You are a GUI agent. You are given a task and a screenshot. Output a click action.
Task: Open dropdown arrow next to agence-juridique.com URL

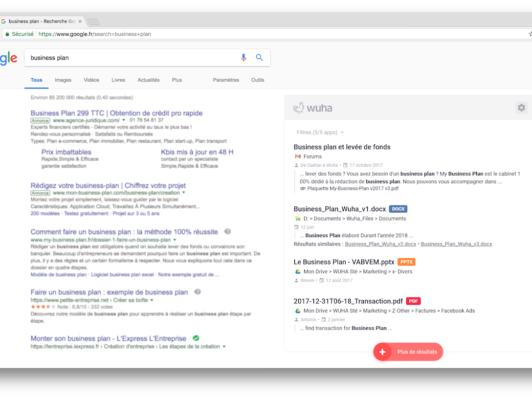pyautogui.click(x=124, y=120)
